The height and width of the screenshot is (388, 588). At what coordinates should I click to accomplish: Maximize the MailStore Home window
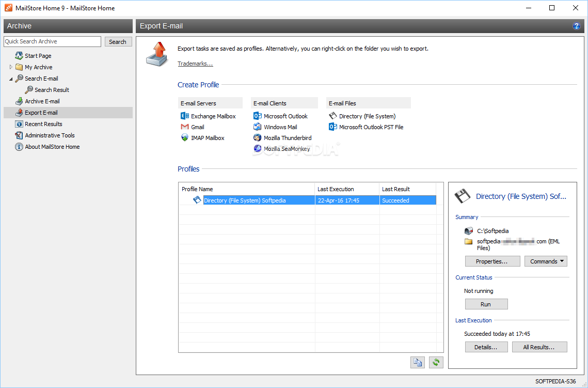point(552,8)
